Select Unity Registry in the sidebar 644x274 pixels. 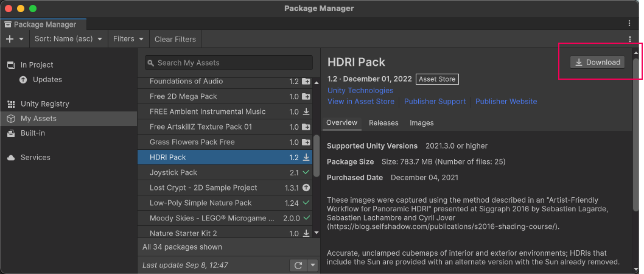pos(45,104)
